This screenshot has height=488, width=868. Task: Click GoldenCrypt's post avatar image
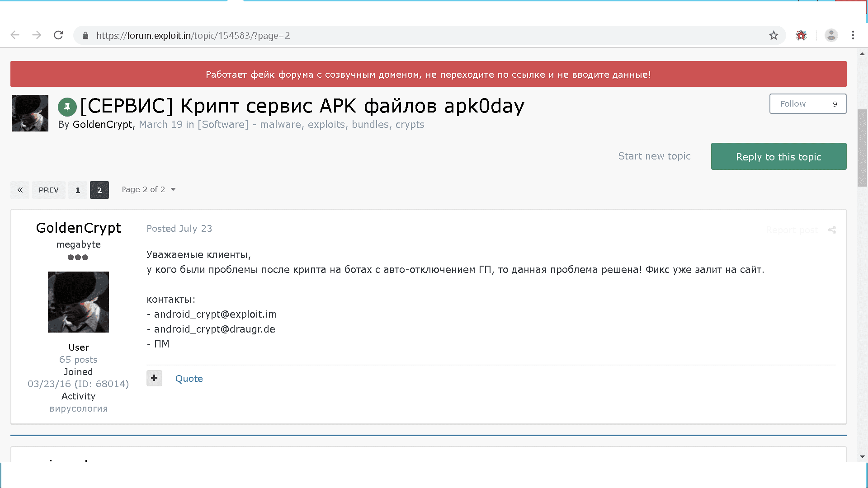click(x=78, y=302)
